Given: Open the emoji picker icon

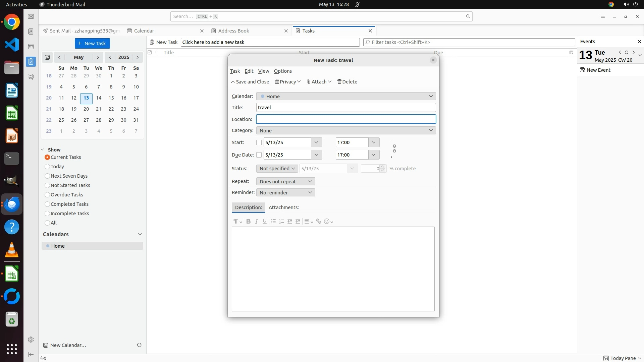Looking at the screenshot, I should [x=328, y=221].
